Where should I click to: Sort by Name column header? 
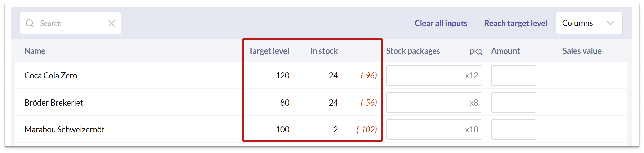[x=35, y=51]
